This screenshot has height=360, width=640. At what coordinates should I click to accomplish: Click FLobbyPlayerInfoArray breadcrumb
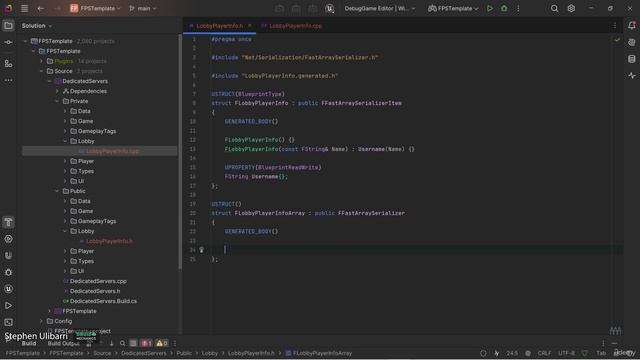[x=318, y=353]
